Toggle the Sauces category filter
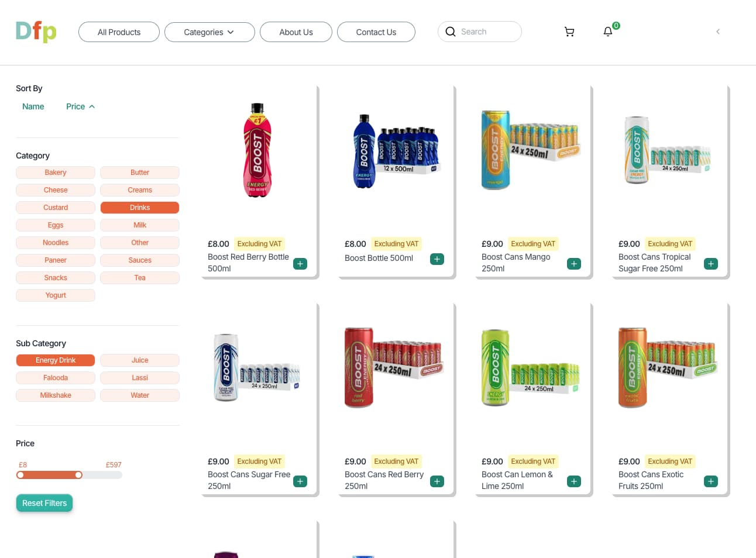 click(x=140, y=260)
